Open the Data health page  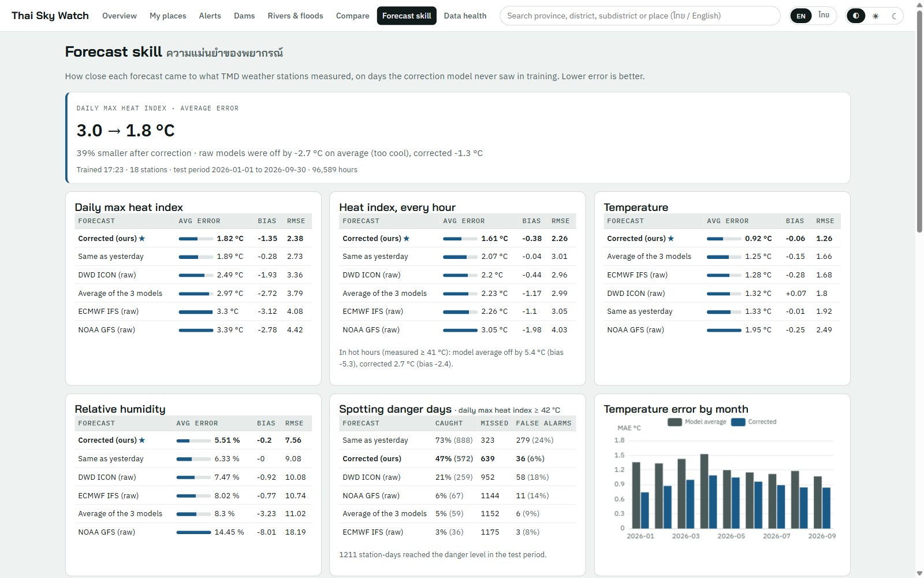point(465,16)
